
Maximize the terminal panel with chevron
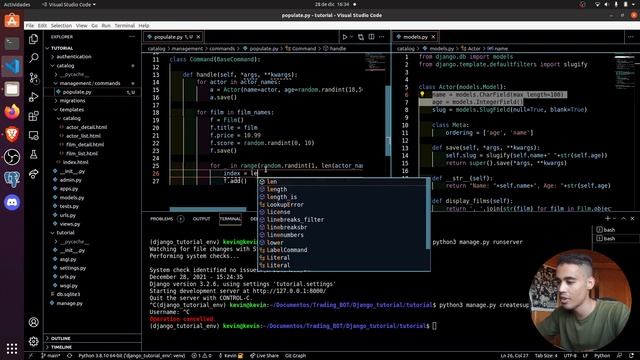(624, 218)
